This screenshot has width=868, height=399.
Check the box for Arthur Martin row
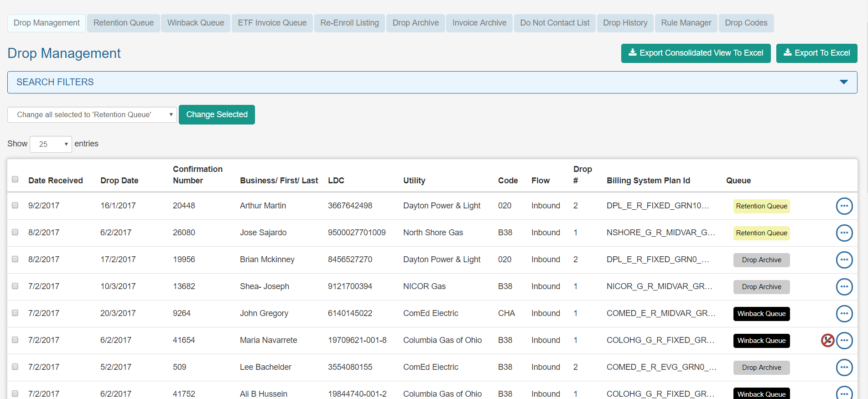click(x=15, y=205)
